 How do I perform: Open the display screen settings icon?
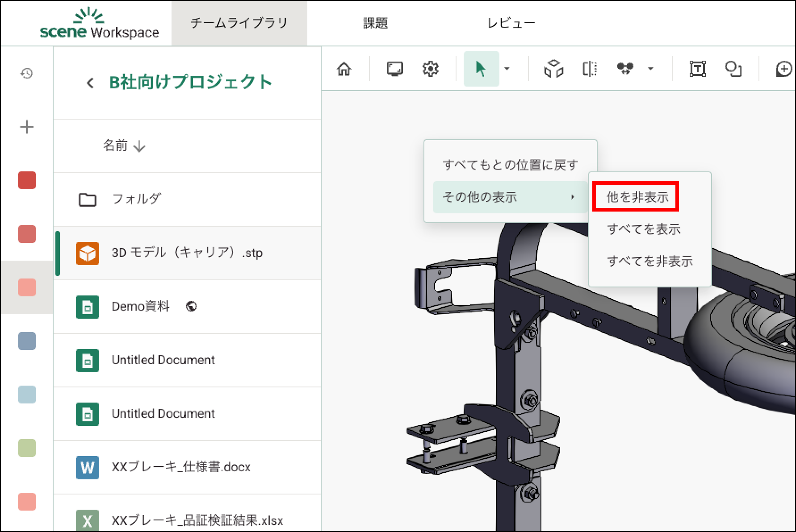pyautogui.click(x=394, y=69)
